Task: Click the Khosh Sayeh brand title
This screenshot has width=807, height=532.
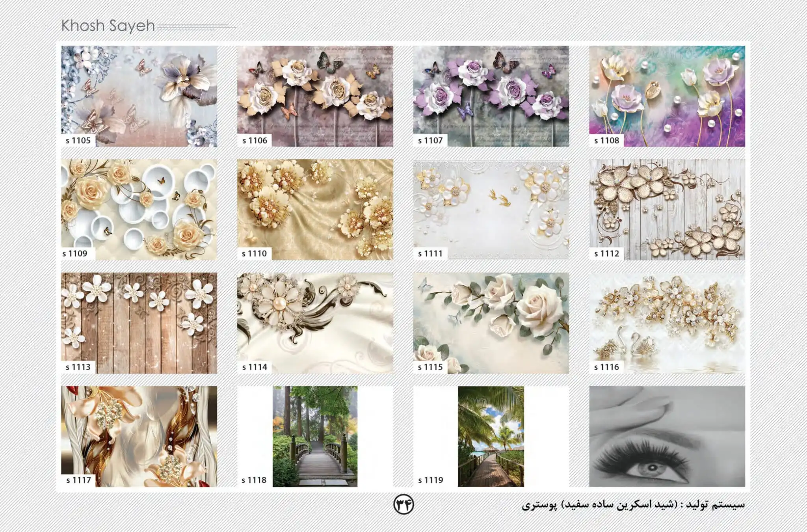Action: click(108, 26)
